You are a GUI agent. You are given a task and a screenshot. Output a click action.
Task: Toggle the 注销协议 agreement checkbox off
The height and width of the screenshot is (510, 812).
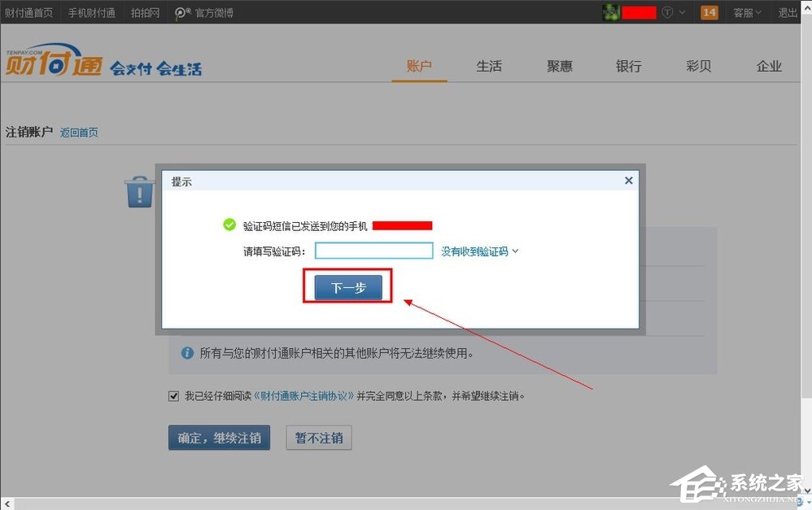coord(173,395)
